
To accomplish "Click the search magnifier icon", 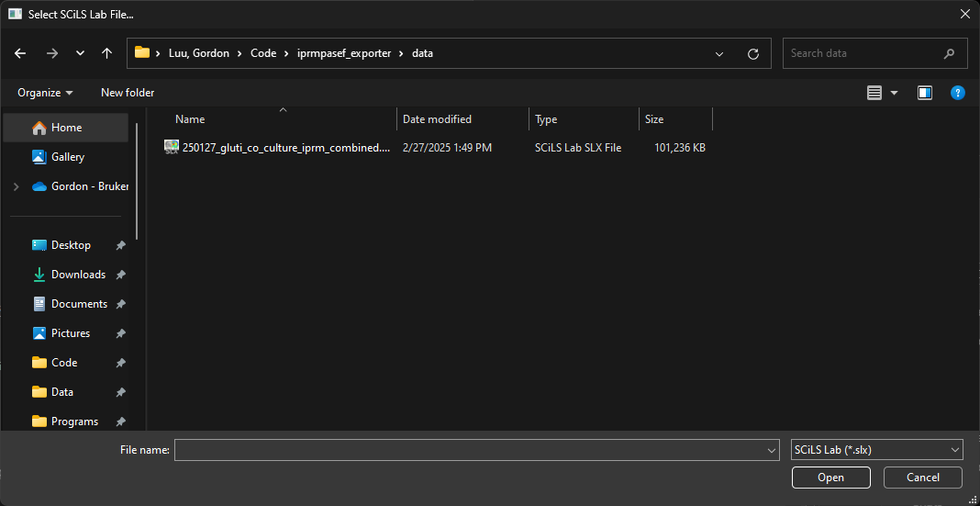I will 950,54.
